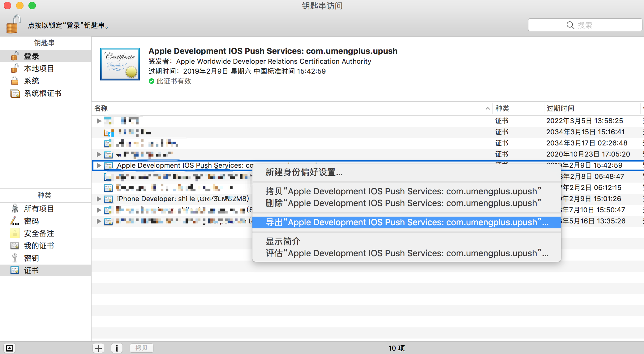Expand Apple Development IOS Push Services row
644x354 pixels.
[99, 165]
